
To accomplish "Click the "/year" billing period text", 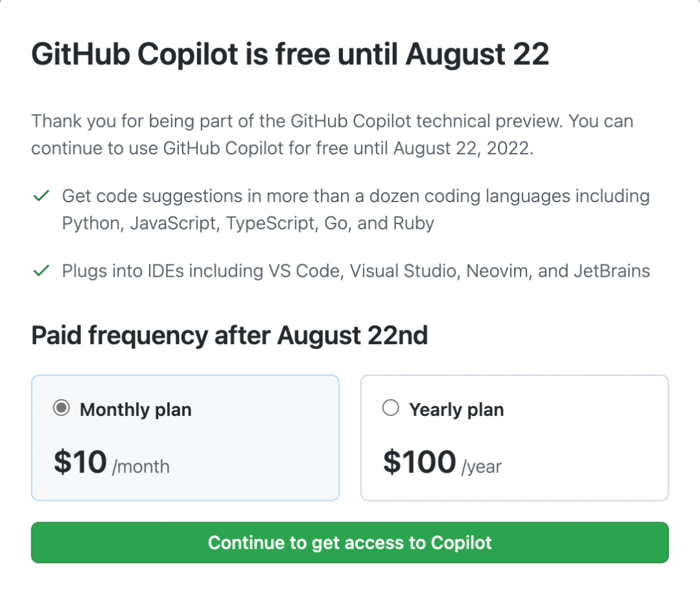I will tap(482, 467).
